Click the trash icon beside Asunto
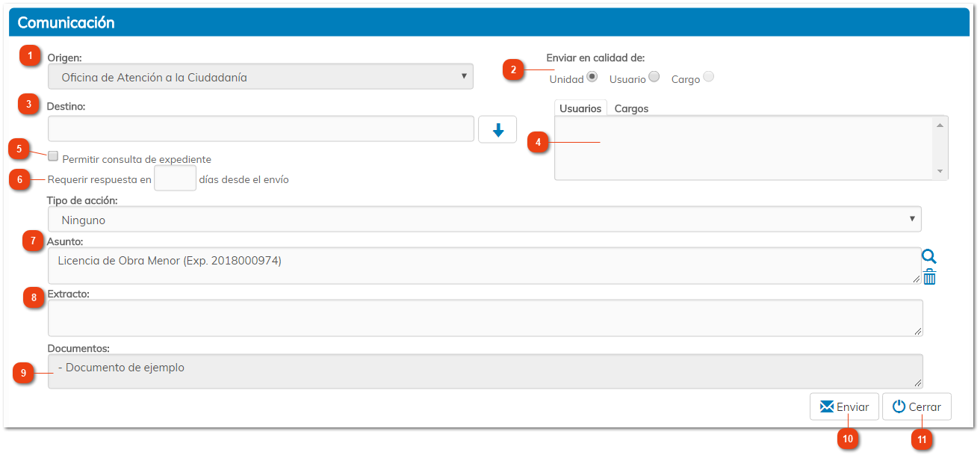The image size is (980, 458). point(929,277)
